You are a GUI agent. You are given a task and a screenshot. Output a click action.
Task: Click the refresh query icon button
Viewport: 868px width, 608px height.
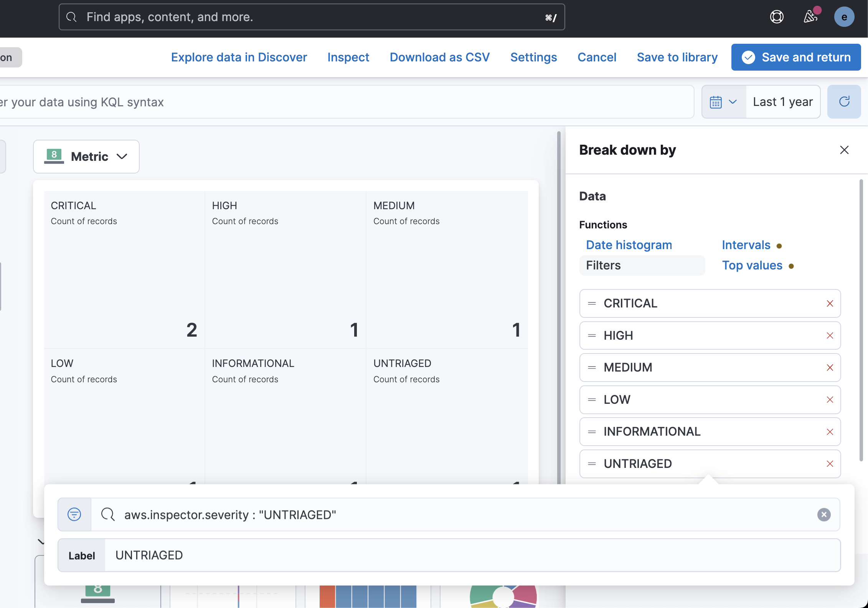pyautogui.click(x=844, y=102)
